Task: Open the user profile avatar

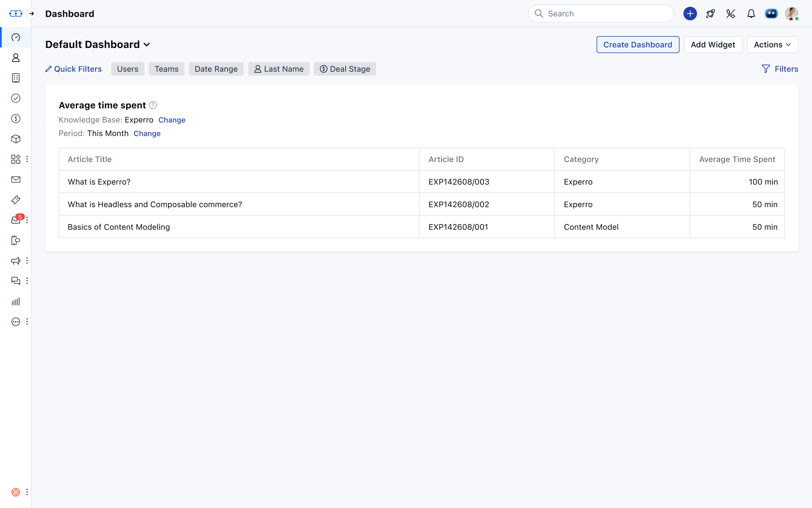Action: 791,14
